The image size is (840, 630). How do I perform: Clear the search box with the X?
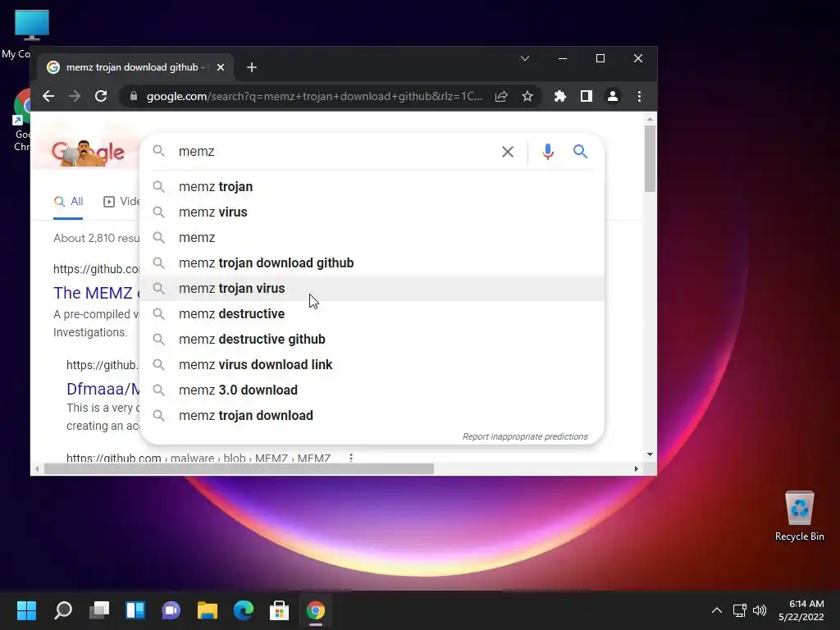[507, 152]
